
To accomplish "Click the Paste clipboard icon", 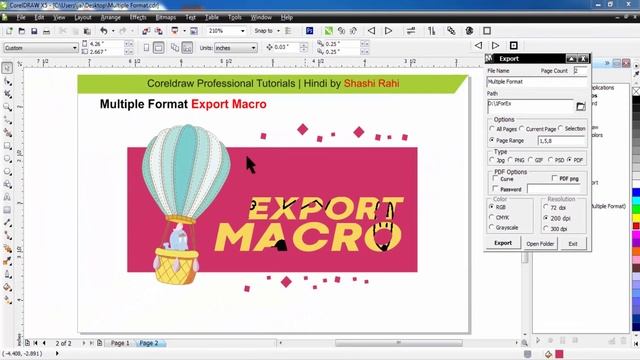I will click(x=87, y=31).
